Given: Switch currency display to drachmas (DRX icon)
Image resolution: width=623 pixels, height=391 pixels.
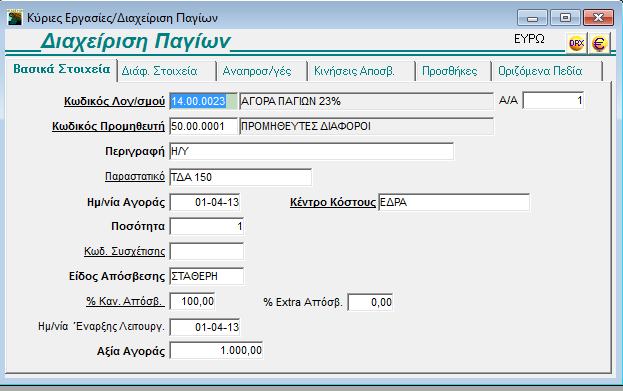Looking at the screenshot, I should tap(576, 43).
